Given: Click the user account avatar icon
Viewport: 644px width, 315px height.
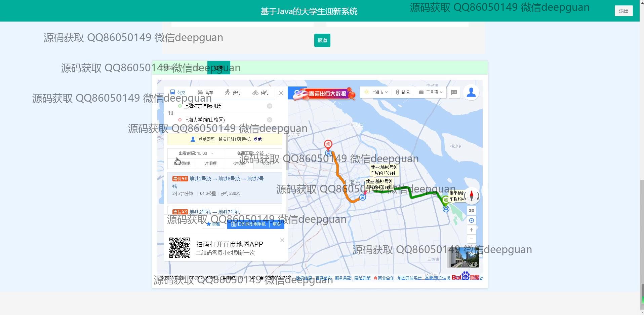Looking at the screenshot, I should tap(471, 92).
